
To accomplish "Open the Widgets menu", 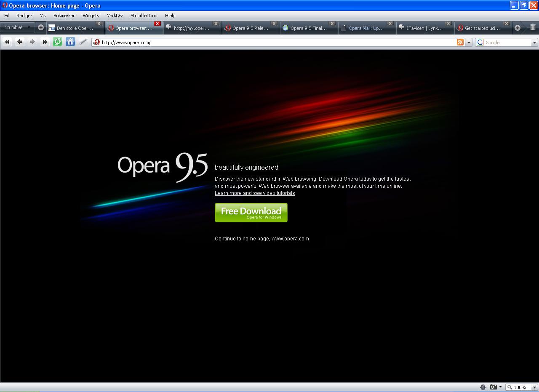I will [x=91, y=16].
